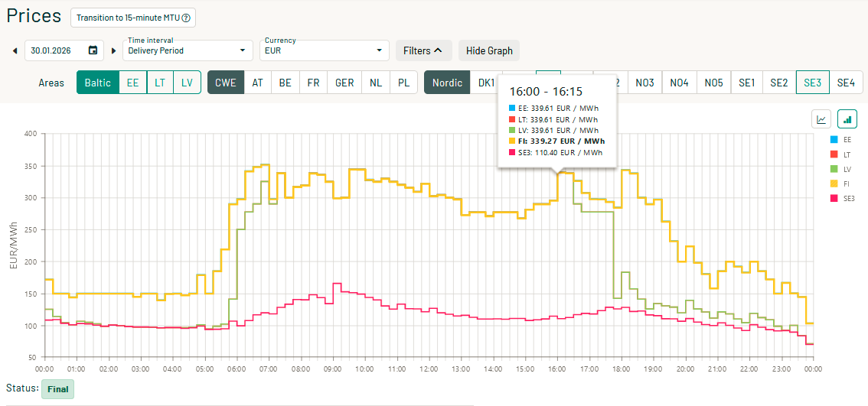Viewport: 868px width, 406px height.
Task: Deselect the EE area
Action: pos(133,83)
